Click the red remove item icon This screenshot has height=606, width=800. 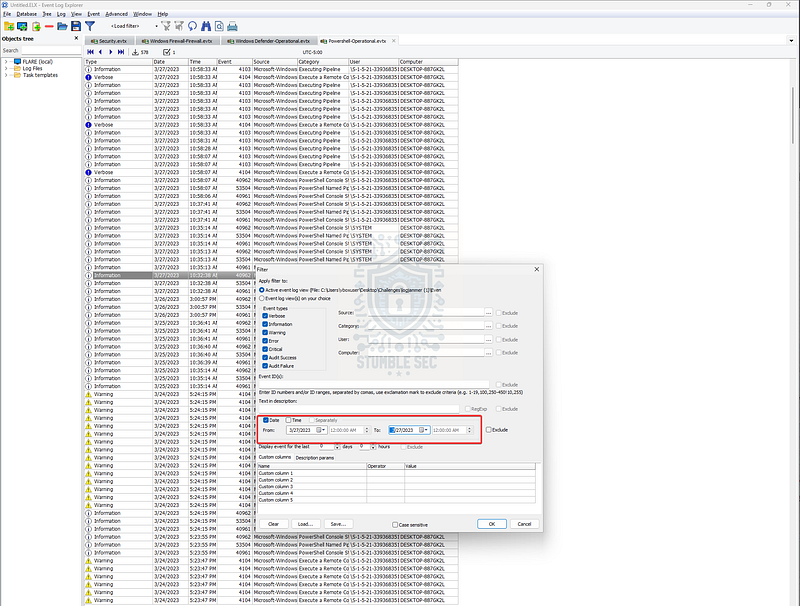[x=49, y=26]
